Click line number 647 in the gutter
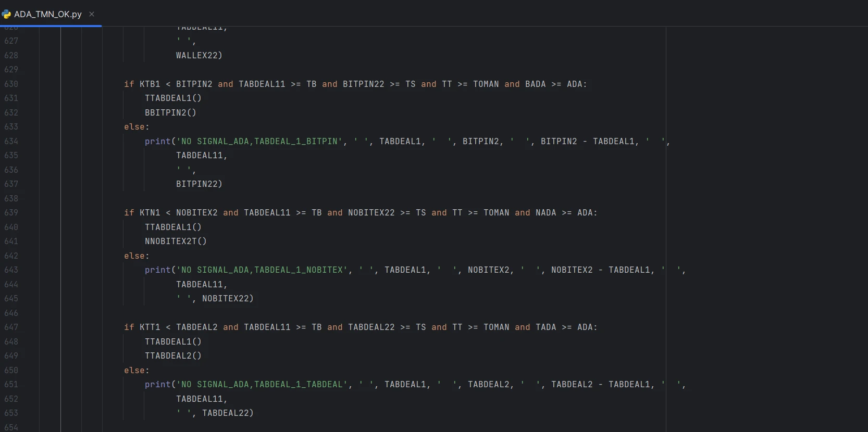The image size is (868, 432). coord(11,327)
